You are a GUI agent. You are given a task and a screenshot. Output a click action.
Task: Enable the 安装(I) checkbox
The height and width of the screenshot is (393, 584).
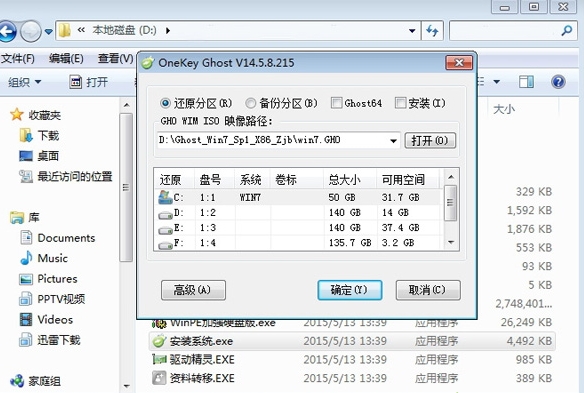pos(400,103)
